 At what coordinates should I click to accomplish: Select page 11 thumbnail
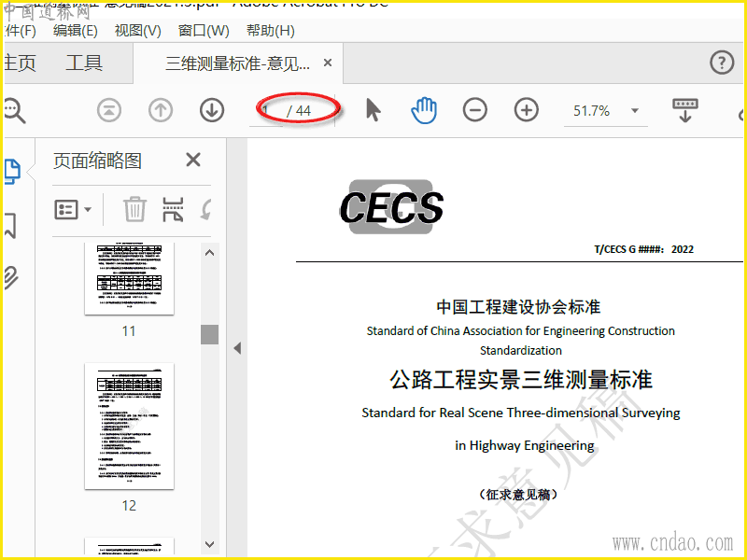(x=129, y=278)
